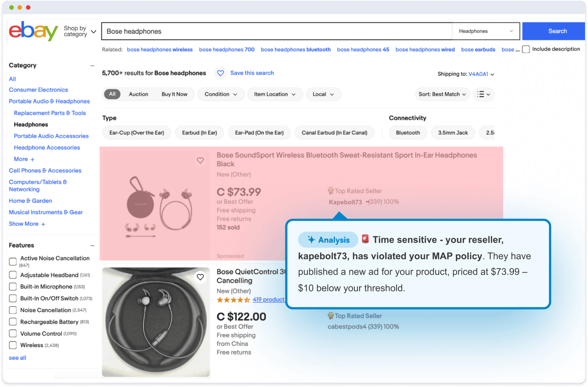This screenshot has height=387, width=588.
Task: Go to All categories link
Action: pyautogui.click(x=12, y=79)
